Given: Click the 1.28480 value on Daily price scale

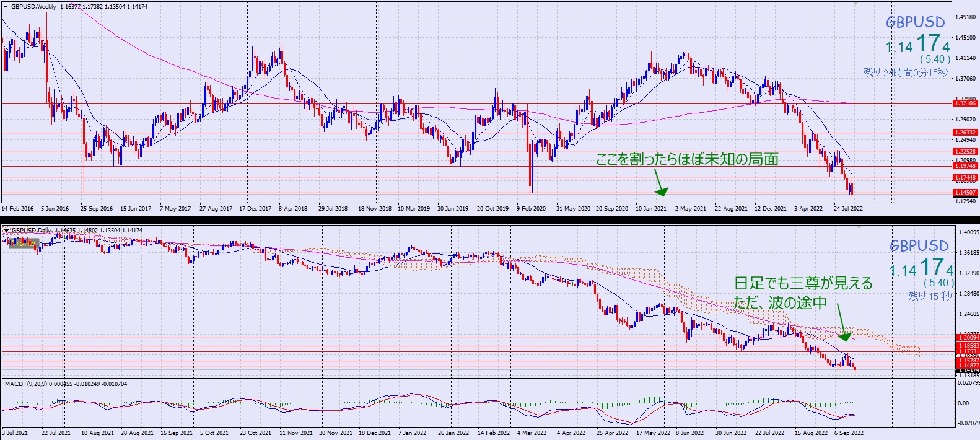Looking at the screenshot, I should pos(969,294).
